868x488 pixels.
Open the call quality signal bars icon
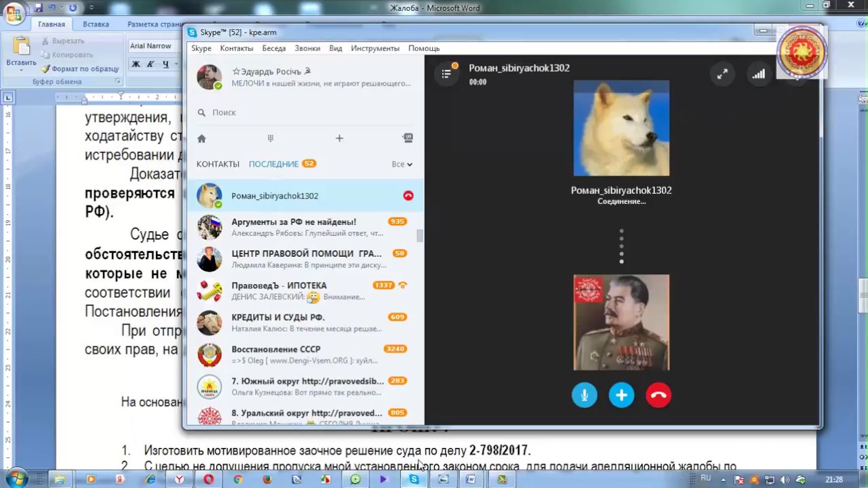click(758, 75)
